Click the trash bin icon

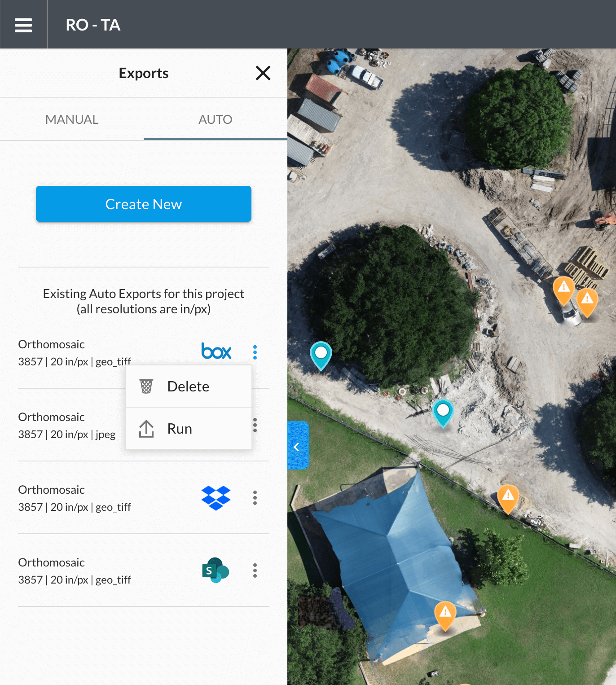click(146, 386)
